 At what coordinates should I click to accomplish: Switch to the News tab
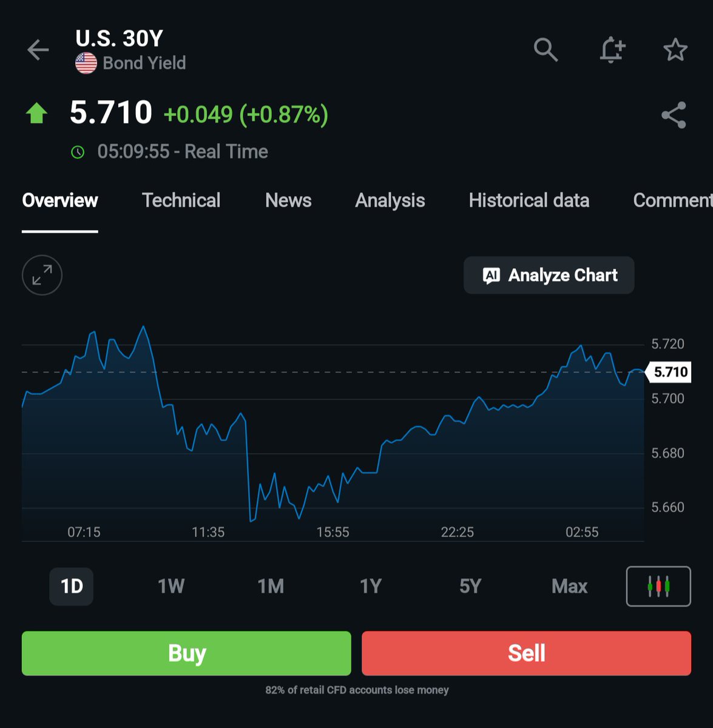pyautogui.click(x=288, y=201)
